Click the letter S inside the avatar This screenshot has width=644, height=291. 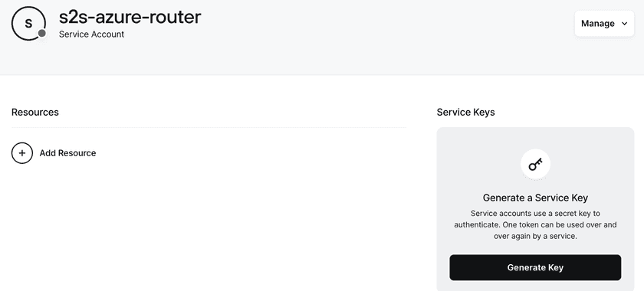coord(28,24)
